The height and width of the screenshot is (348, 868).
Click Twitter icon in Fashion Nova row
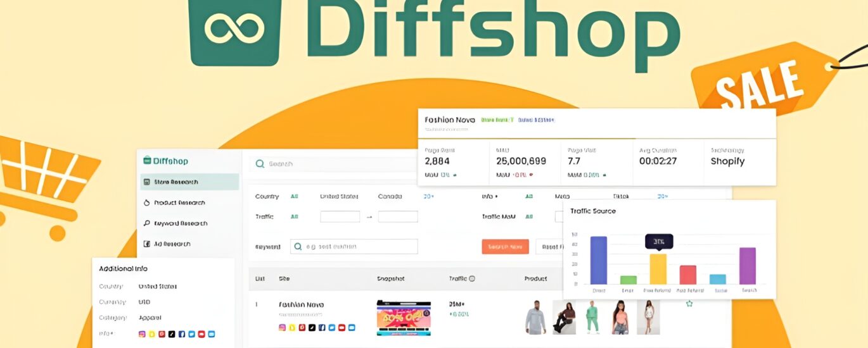coord(332,327)
